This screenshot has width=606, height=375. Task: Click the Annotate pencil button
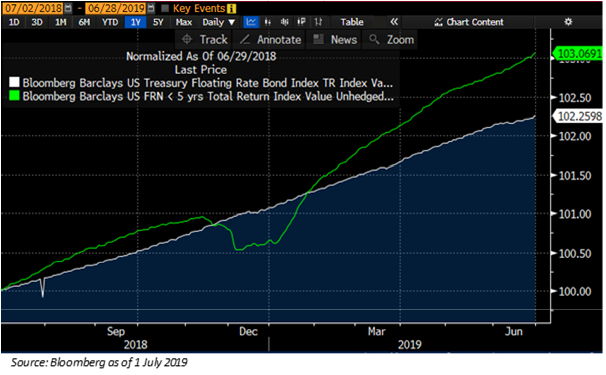click(x=270, y=39)
